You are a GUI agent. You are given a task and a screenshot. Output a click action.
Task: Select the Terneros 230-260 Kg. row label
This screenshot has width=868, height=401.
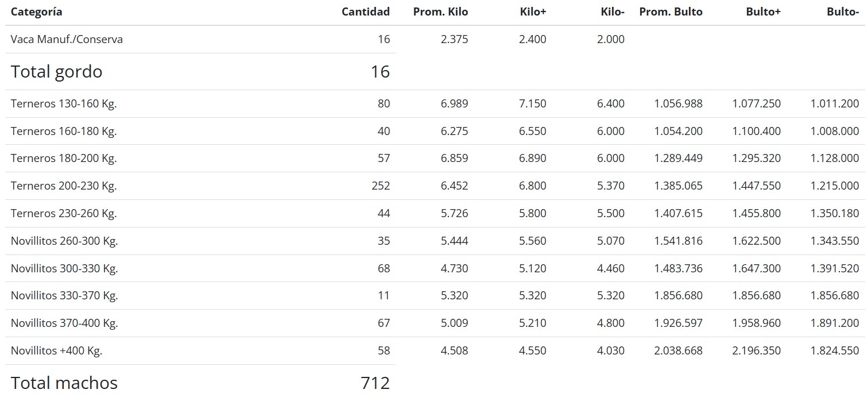[64, 214]
